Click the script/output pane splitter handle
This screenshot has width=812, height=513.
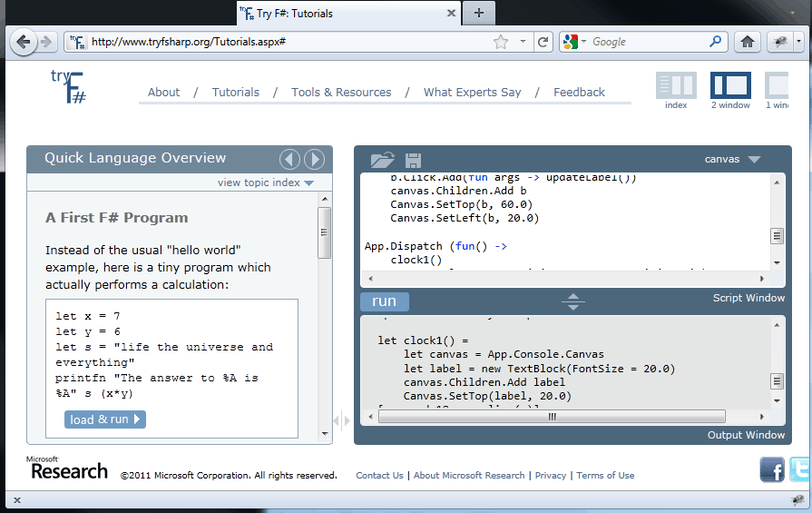coord(573,301)
